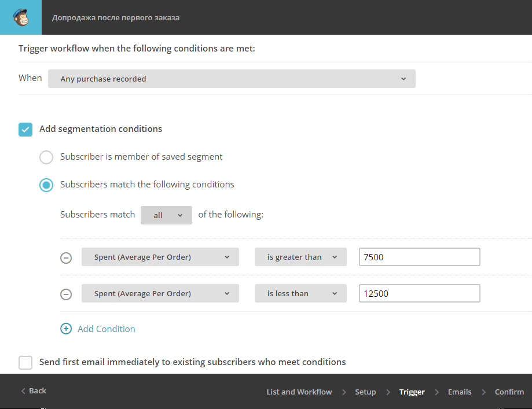Viewport: 532px width, 409px height.
Task: Open the 'all' match dropdown
Action: pos(166,215)
